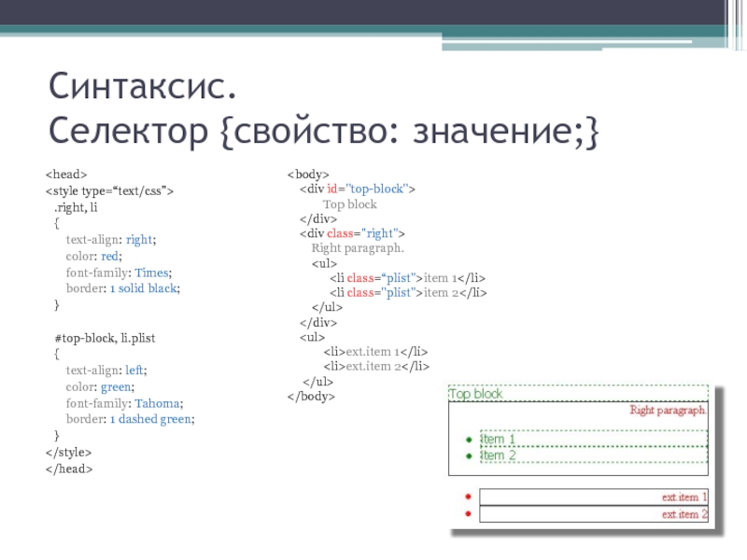
Task: Select the dashed "item 2" box in preview
Action: coord(592,456)
